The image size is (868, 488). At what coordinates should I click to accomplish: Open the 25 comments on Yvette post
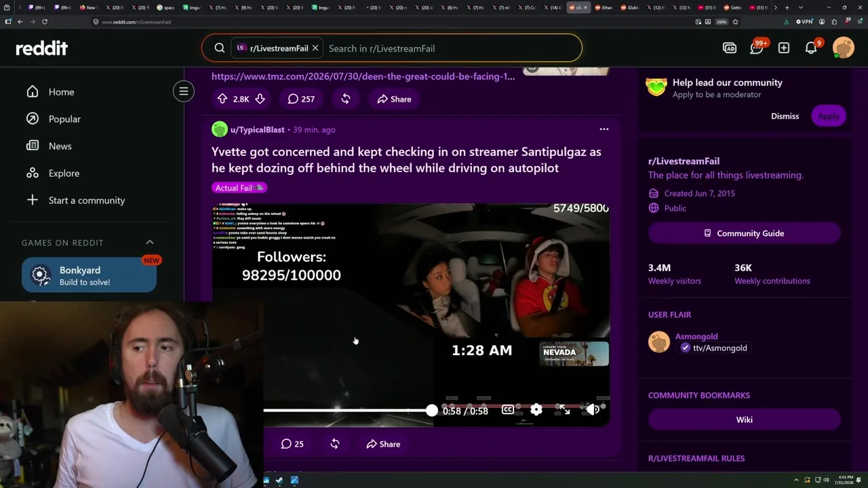click(x=292, y=444)
